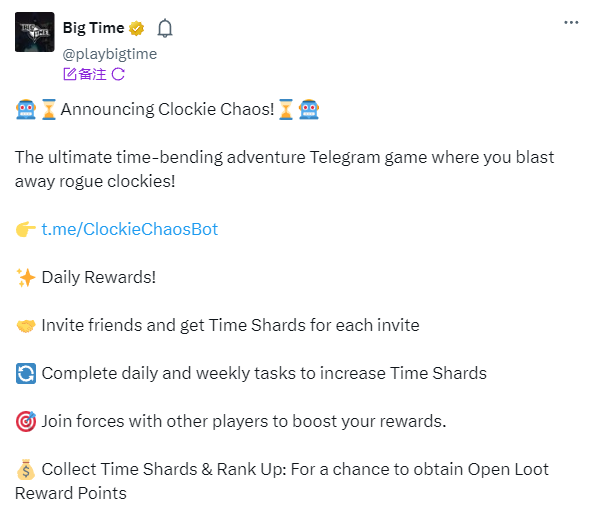This screenshot has height=505, width=593.
Task: Click the Big Time account name
Action: tap(93, 28)
